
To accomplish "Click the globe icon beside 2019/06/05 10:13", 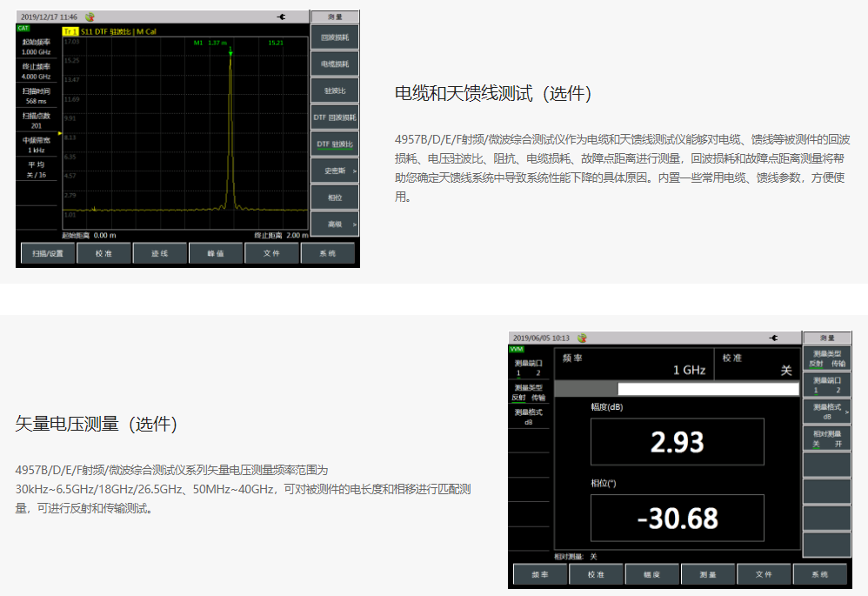I will (x=582, y=338).
